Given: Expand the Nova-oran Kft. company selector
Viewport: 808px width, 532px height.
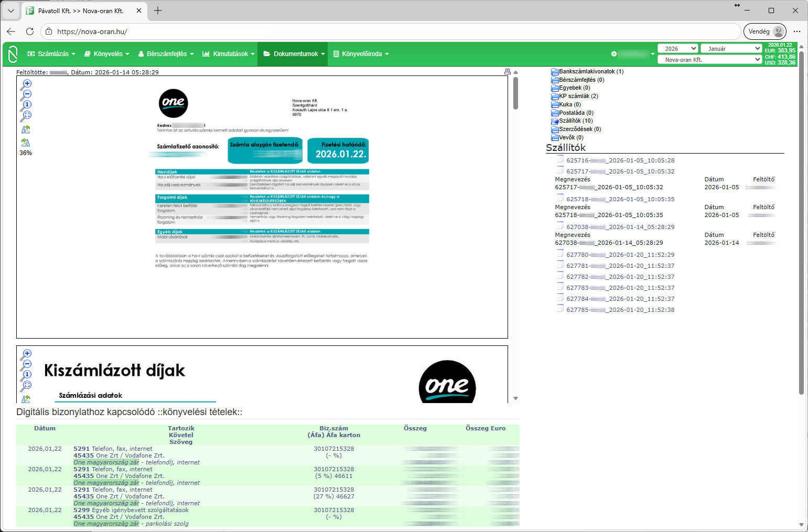Looking at the screenshot, I should (x=709, y=60).
